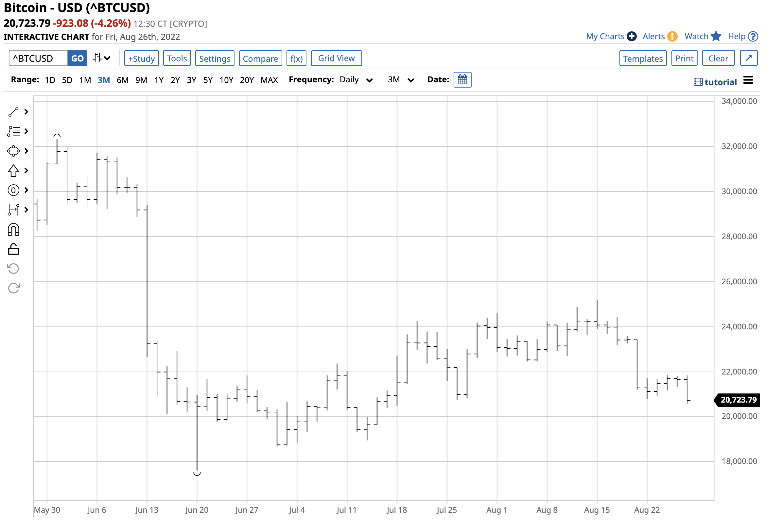Open the tutorial video link
This screenshot has width=781, height=532.
coord(715,82)
